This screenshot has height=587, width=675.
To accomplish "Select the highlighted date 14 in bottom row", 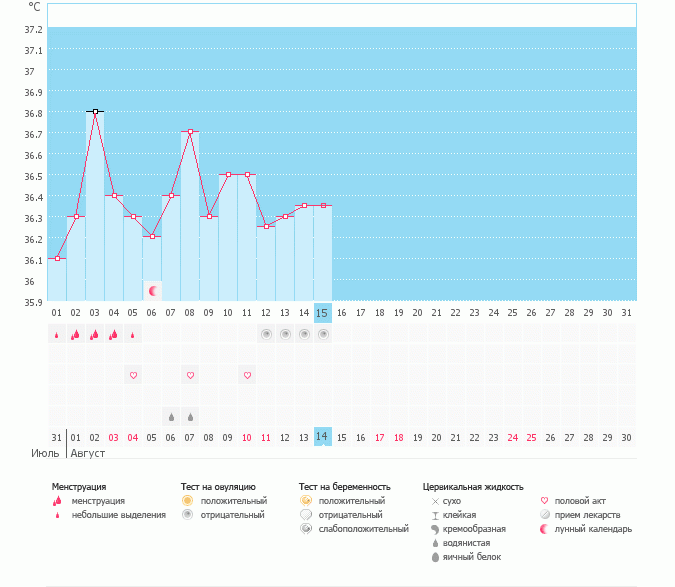I will pos(322,437).
